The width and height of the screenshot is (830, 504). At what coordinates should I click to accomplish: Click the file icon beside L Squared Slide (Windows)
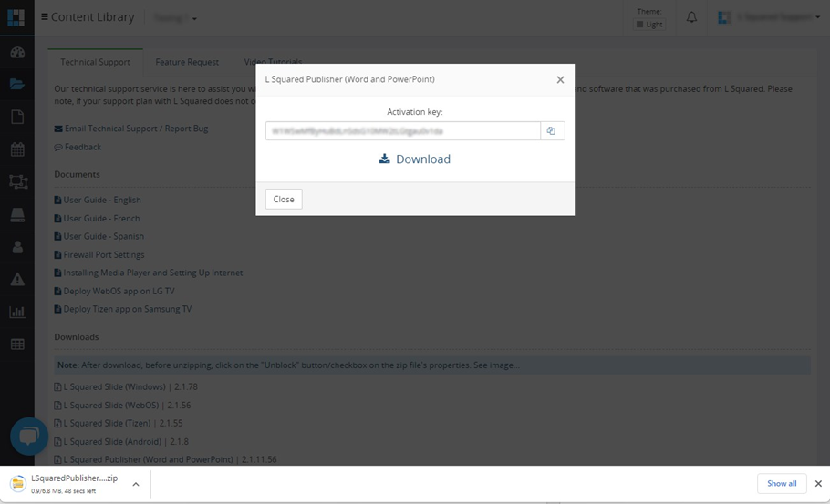pos(57,387)
